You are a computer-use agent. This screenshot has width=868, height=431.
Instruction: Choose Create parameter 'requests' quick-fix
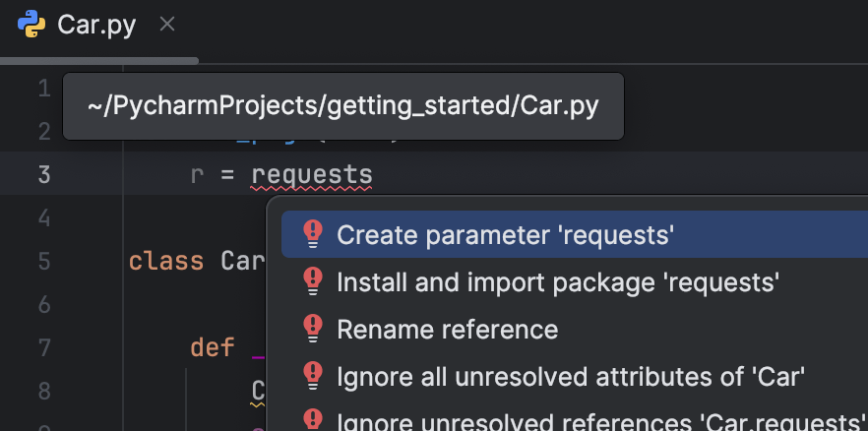tap(505, 234)
